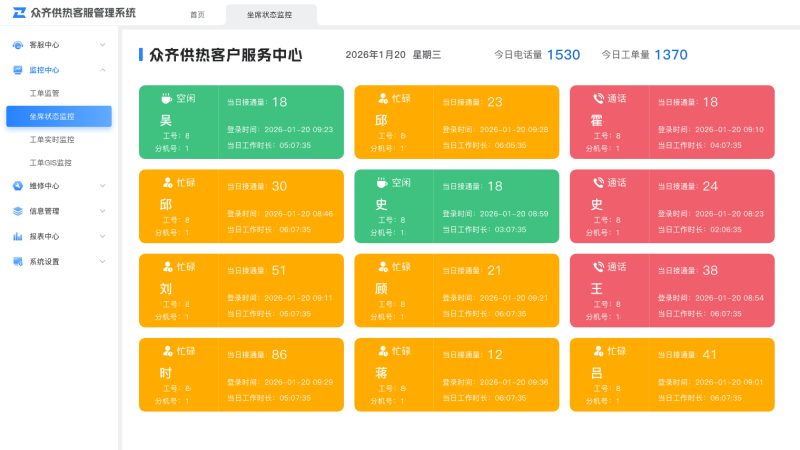This screenshot has height=450, width=800.
Task: Switch to the 首页 tab
Action: tap(197, 15)
